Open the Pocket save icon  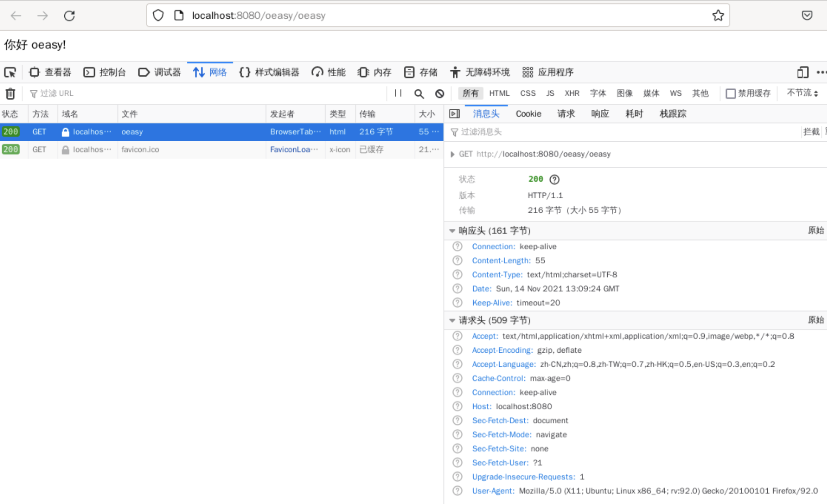pyautogui.click(x=807, y=15)
